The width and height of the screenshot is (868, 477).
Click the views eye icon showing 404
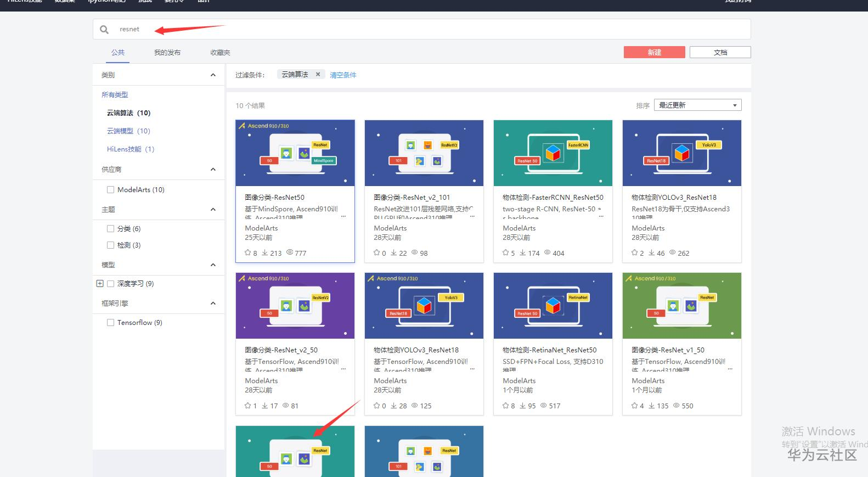point(547,253)
